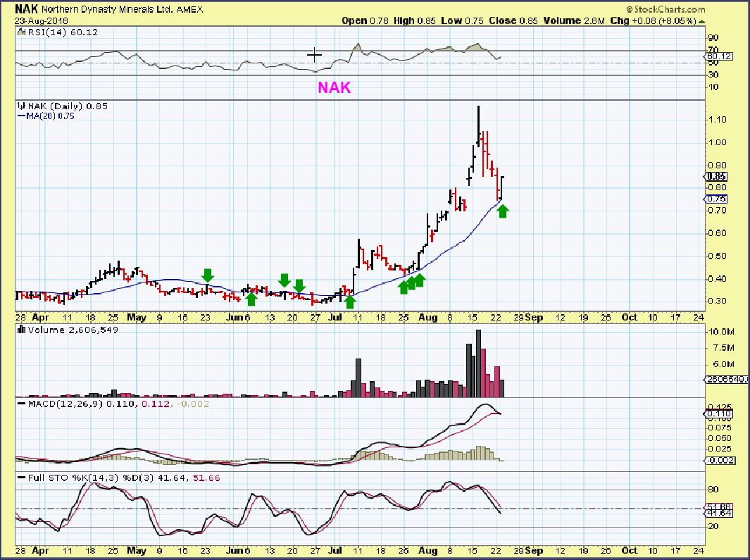
Task: Click the Northern Dynasty Minerals Ltd. AMEX title
Action: (x=122, y=9)
